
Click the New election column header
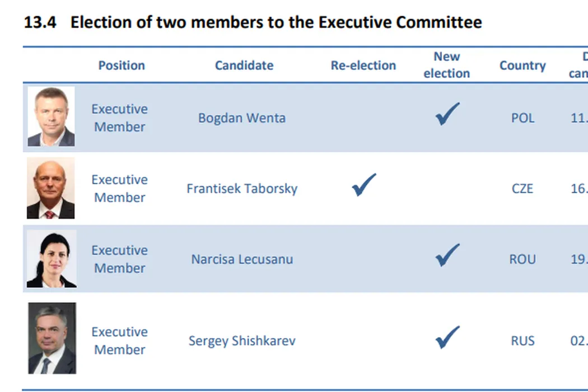tap(446, 65)
